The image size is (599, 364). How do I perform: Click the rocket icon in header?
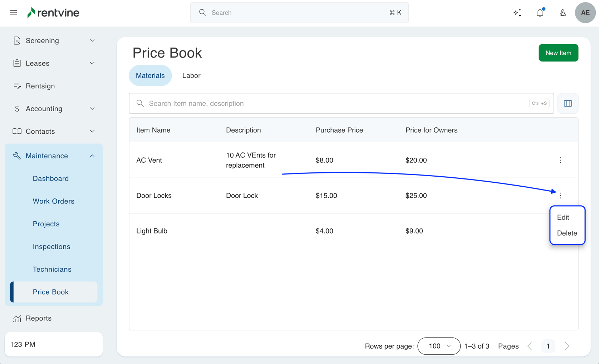(x=563, y=13)
